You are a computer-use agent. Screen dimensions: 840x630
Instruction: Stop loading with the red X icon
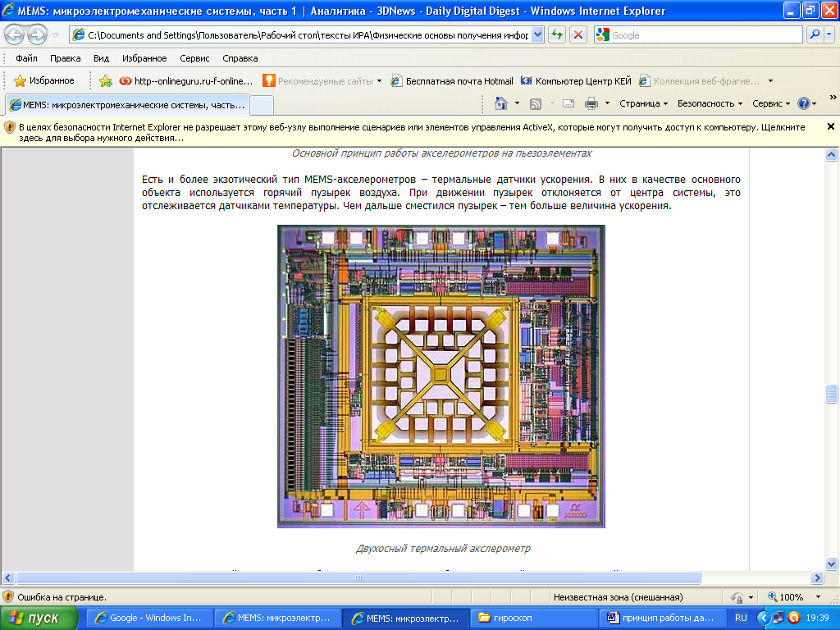point(578,34)
